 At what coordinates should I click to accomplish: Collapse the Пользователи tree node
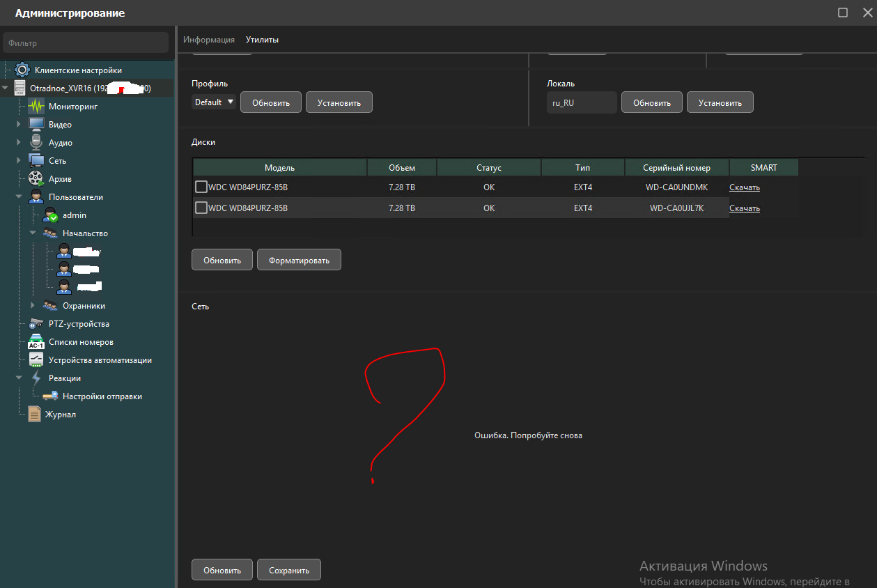click(20, 197)
